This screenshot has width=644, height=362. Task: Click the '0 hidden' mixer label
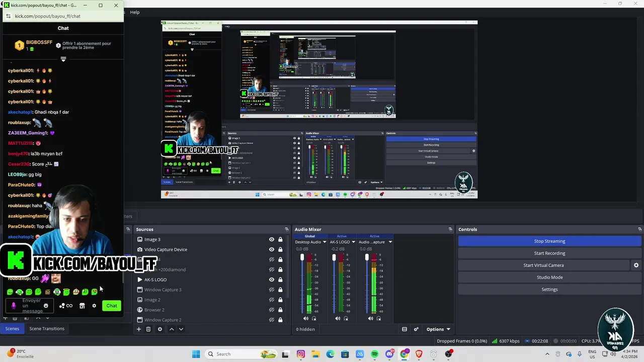(x=305, y=329)
